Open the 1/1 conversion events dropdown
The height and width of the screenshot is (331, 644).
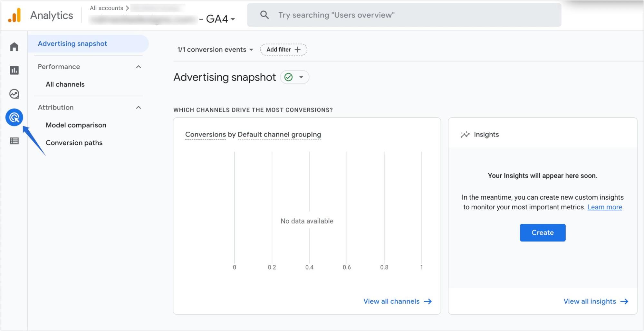(215, 50)
